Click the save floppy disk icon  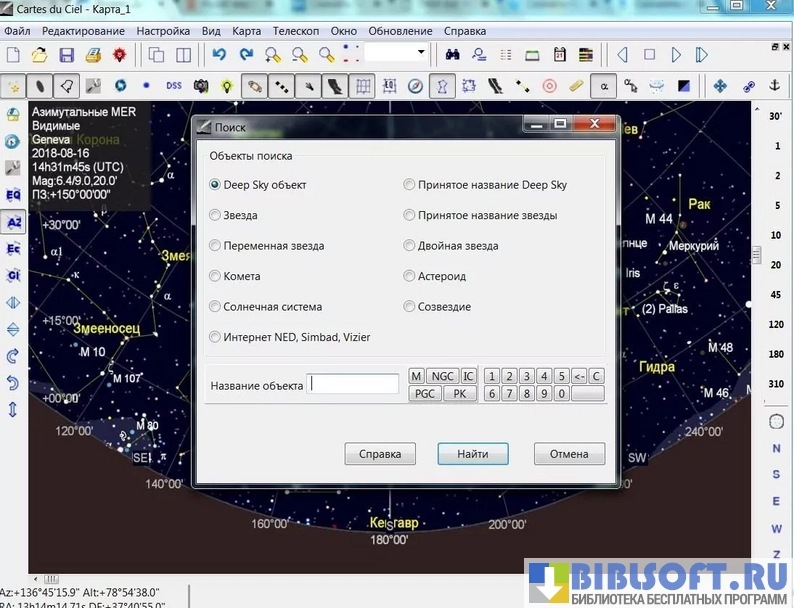66,55
